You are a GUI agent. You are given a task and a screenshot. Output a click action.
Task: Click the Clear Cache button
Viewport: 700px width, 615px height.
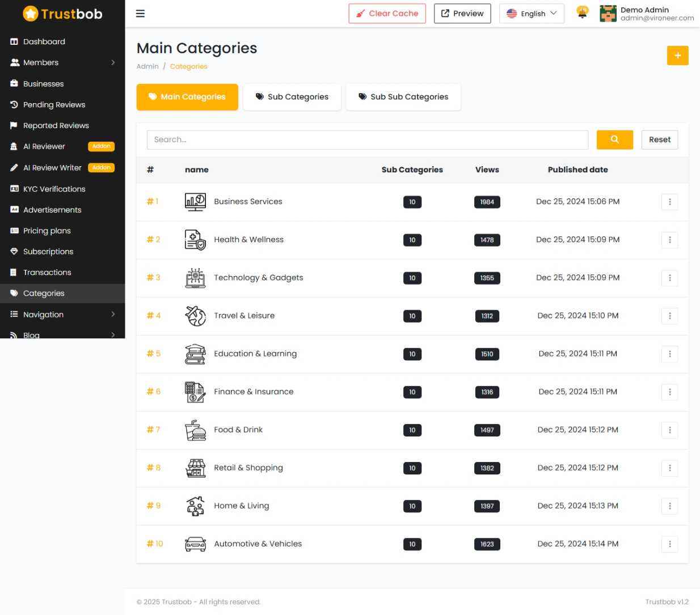click(387, 14)
